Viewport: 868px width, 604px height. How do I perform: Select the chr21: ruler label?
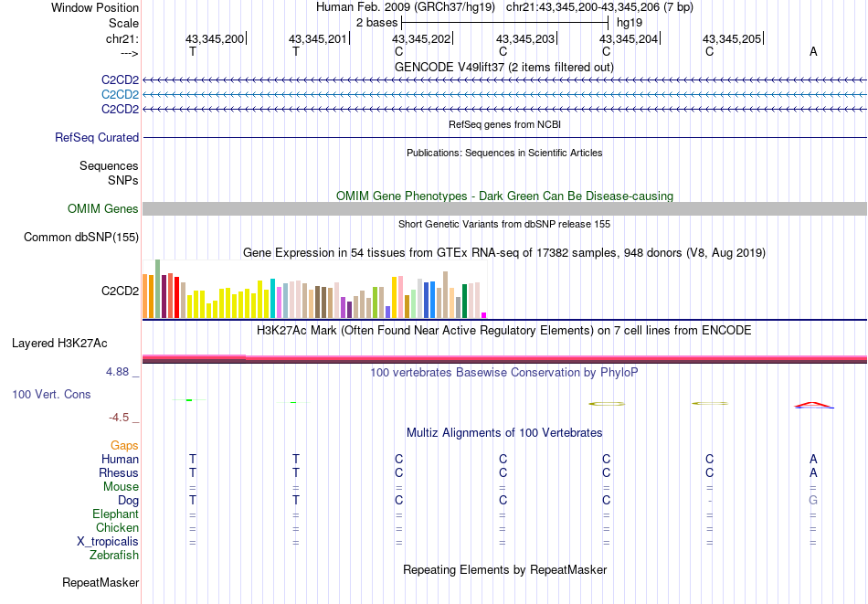click(122, 38)
